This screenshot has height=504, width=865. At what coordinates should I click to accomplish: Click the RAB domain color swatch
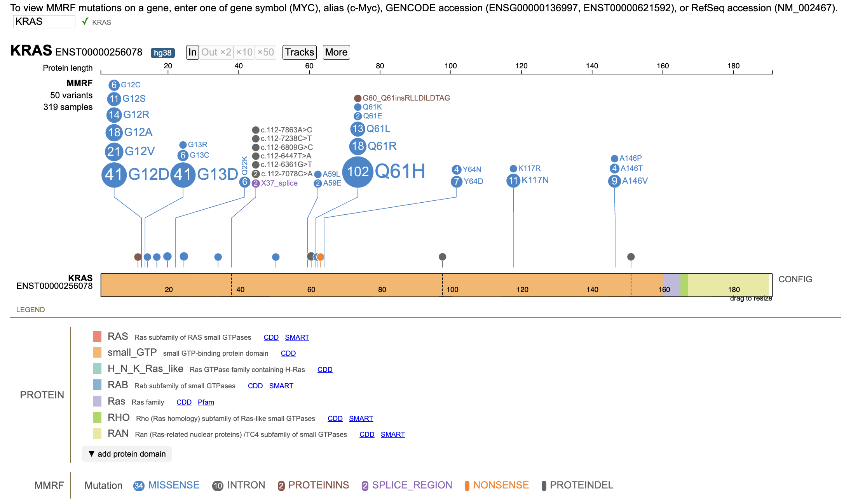coord(97,385)
